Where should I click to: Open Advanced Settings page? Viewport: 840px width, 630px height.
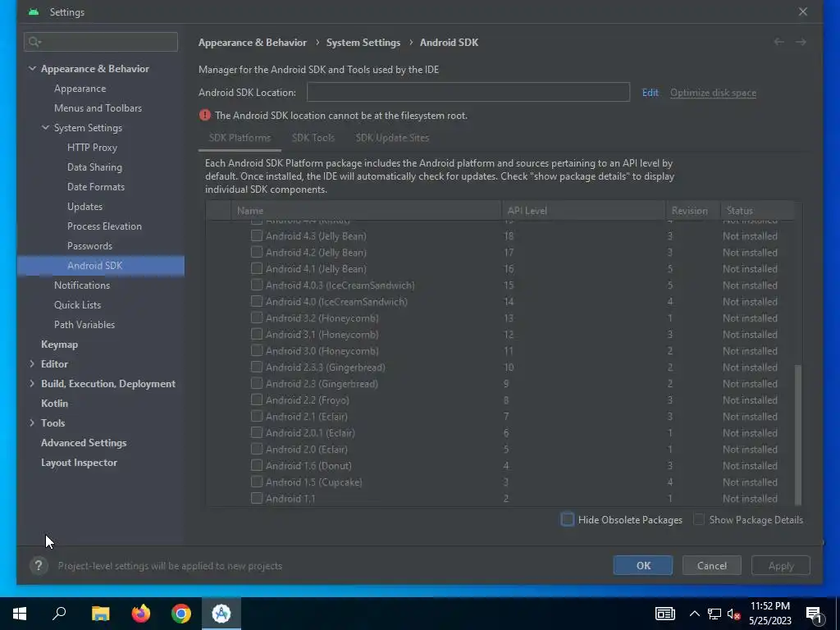coord(84,442)
